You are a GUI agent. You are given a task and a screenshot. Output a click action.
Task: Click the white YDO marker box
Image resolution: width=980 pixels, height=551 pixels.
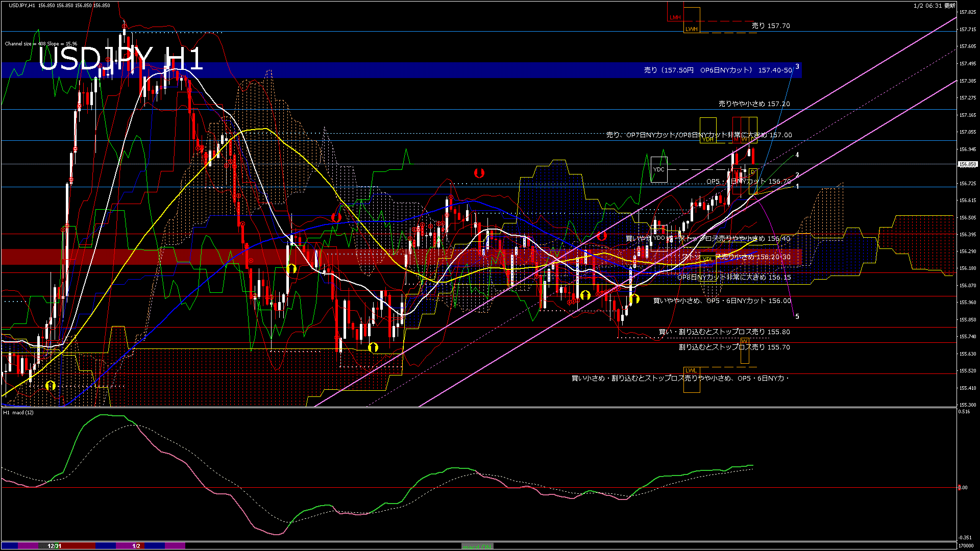[659, 238]
